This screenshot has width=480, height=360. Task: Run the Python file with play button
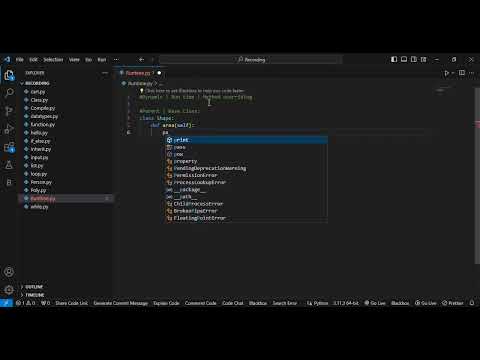click(x=447, y=73)
